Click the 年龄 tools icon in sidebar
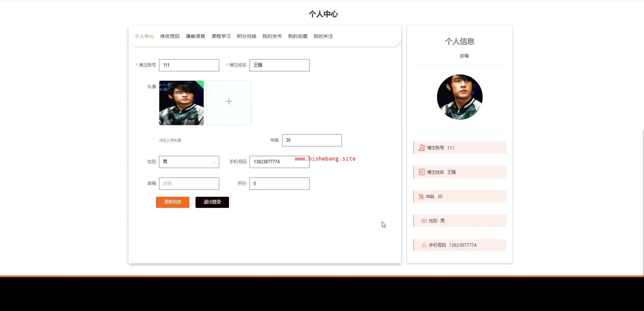644x311 pixels. tap(421, 196)
